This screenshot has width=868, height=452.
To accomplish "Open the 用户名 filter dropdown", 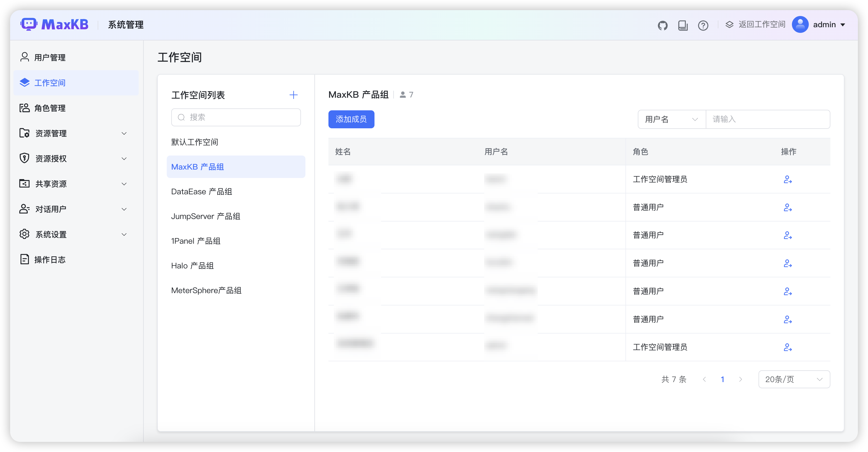I will coord(671,119).
